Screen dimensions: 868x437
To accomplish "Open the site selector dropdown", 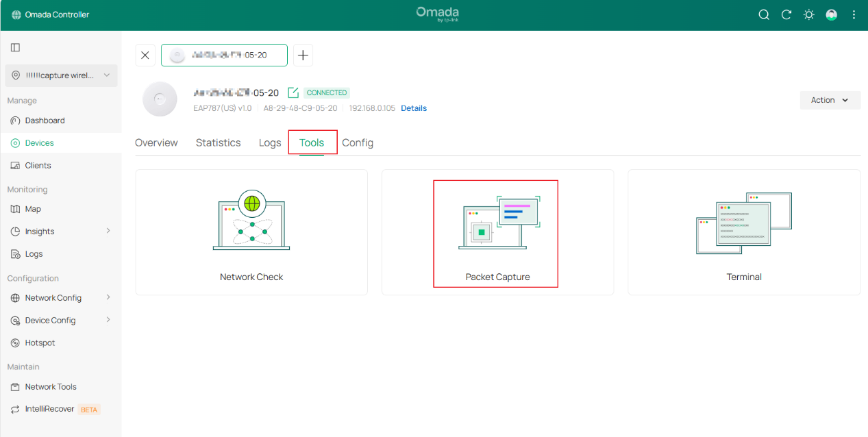I will coord(61,75).
